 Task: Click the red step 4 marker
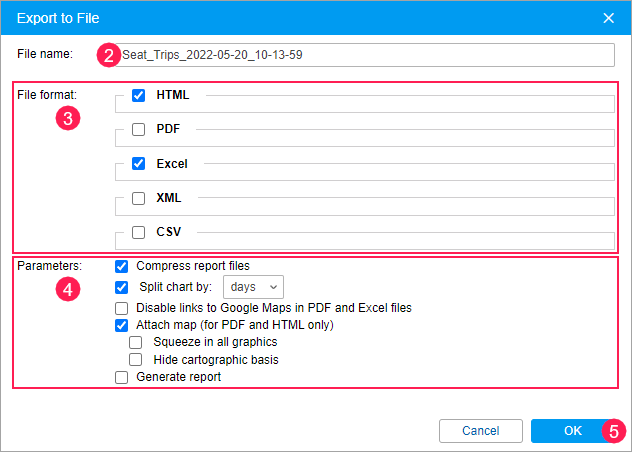tap(66, 291)
